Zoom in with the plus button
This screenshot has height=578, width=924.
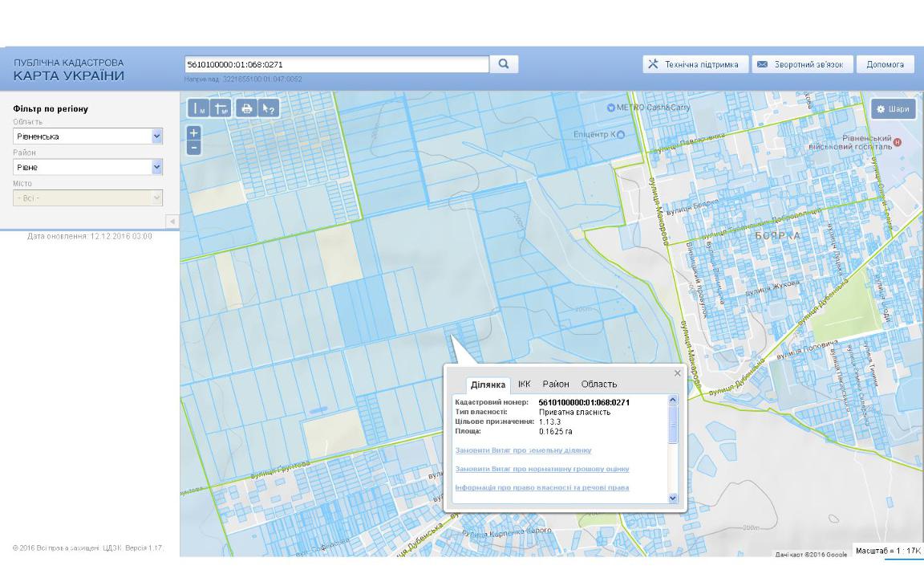(194, 132)
